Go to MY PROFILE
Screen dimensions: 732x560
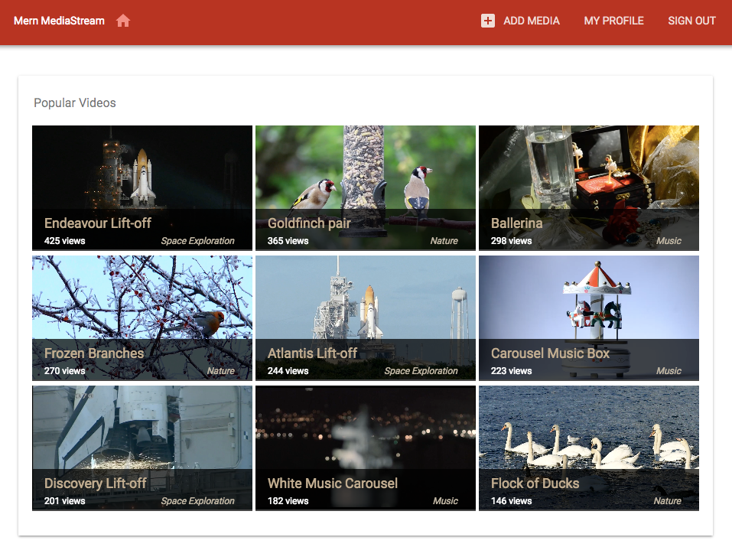tap(613, 21)
